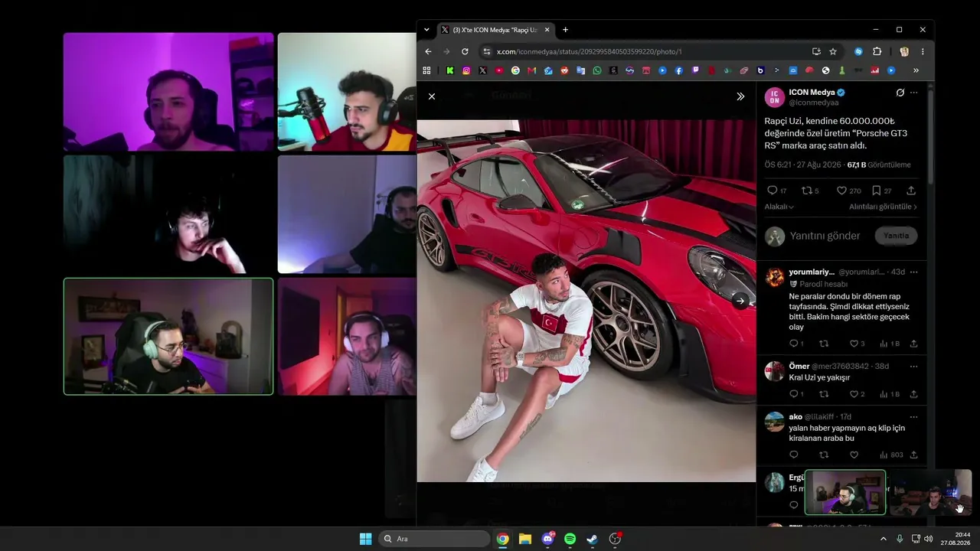Open Chrome three-dot menu
Image resolution: width=980 pixels, height=551 pixels.
click(x=923, y=51)
